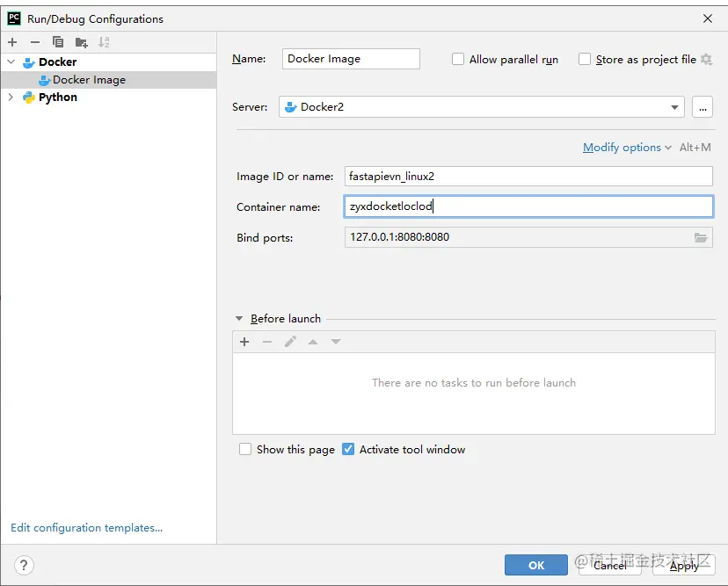Click into the Image ID or name field

coord(528,177)
